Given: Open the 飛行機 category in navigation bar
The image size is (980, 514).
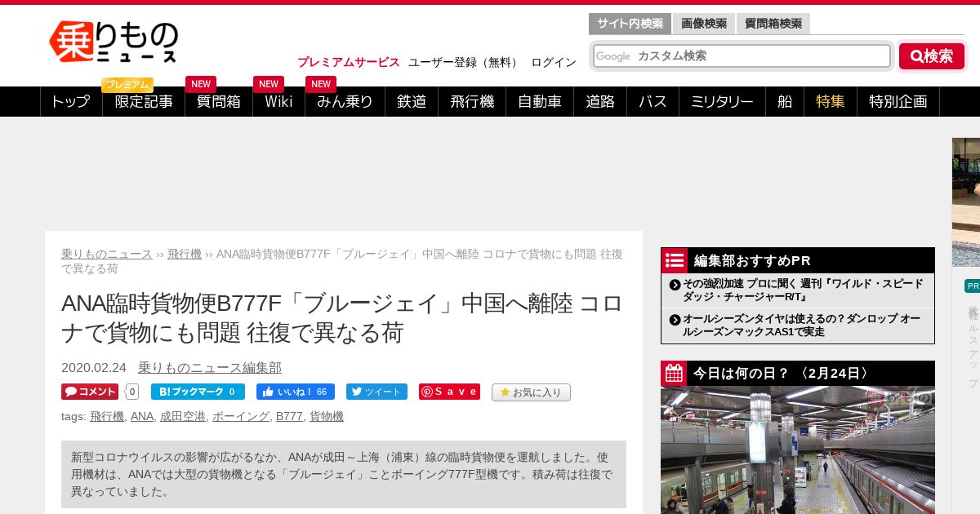Looking at the screenshot, I should [x=472, y=101].
